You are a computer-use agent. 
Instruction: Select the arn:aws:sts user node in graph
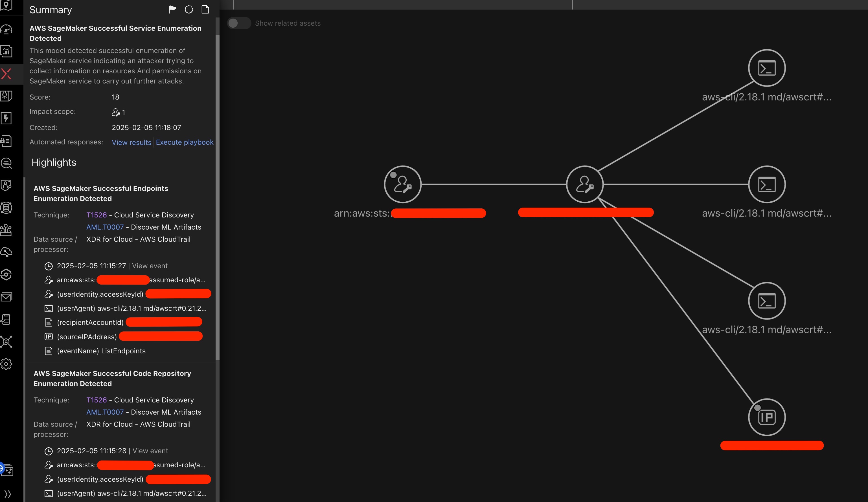pyautogui.click(x=402, y=184)
